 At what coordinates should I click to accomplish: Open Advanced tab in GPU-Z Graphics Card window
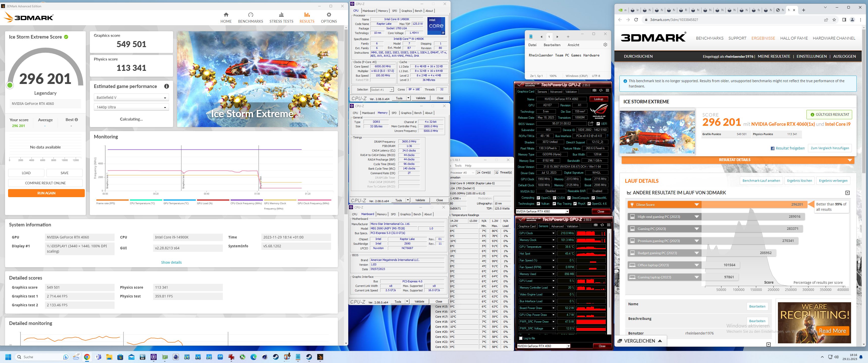click(x=556, y=92)
